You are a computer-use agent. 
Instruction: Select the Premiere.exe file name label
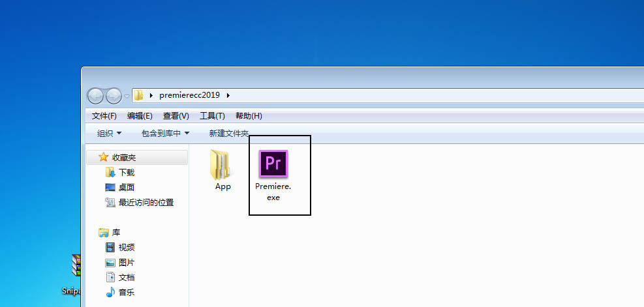(273, 192)
